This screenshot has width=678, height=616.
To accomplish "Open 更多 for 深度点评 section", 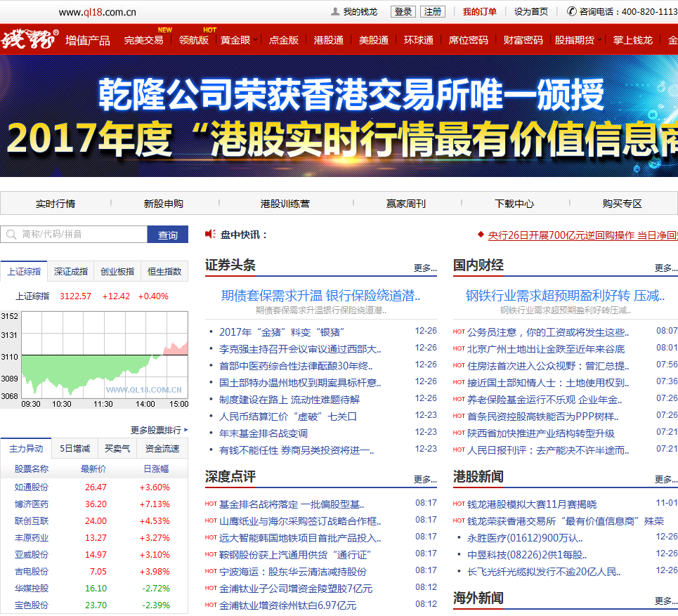I will coord(425,480).
